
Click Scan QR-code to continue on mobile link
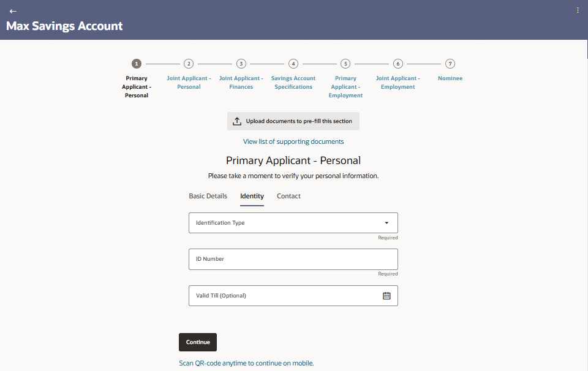point(246,363)
